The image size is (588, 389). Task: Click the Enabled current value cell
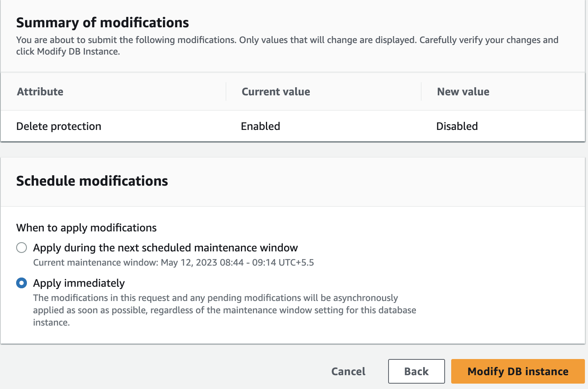tap(261, 126)
